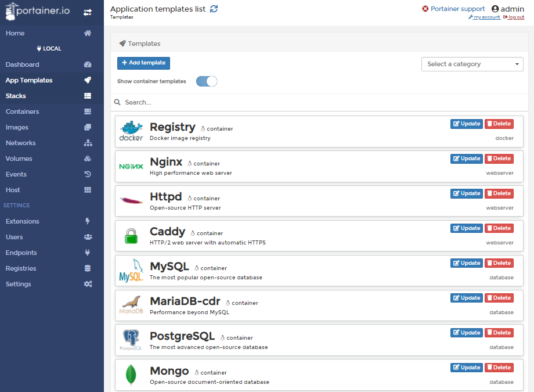Click the Users group icon

(88, 237)
